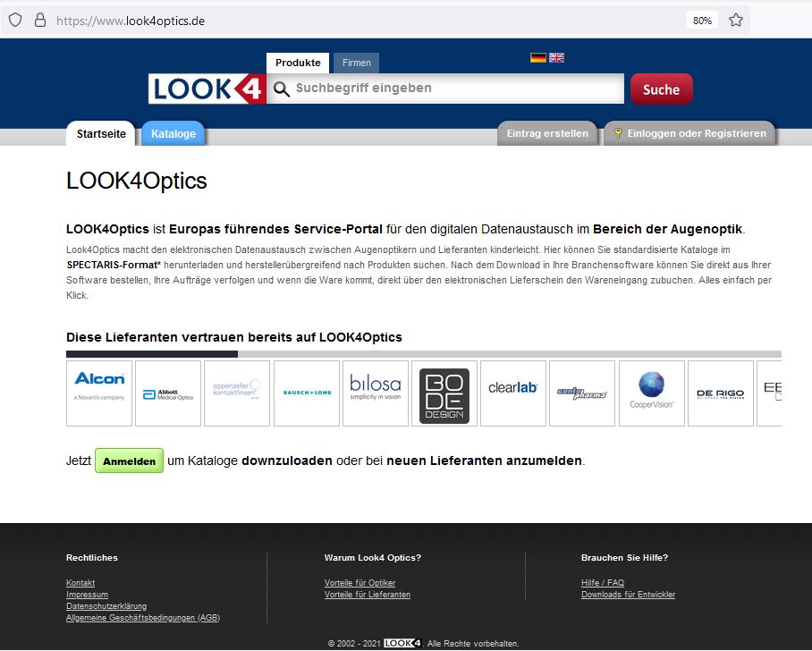Click the red Suche button
812x651 pixels.
tap(661, 89)
